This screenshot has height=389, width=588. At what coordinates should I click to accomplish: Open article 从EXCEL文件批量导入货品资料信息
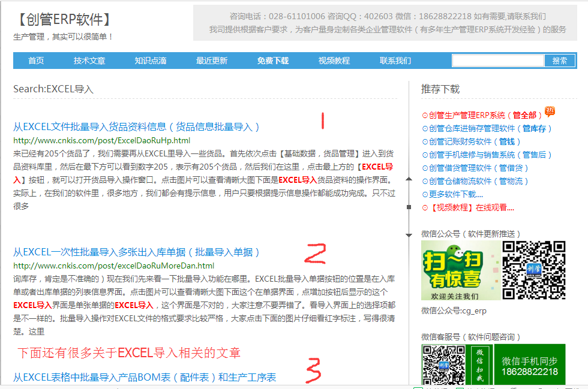click(x=136, y=126)
